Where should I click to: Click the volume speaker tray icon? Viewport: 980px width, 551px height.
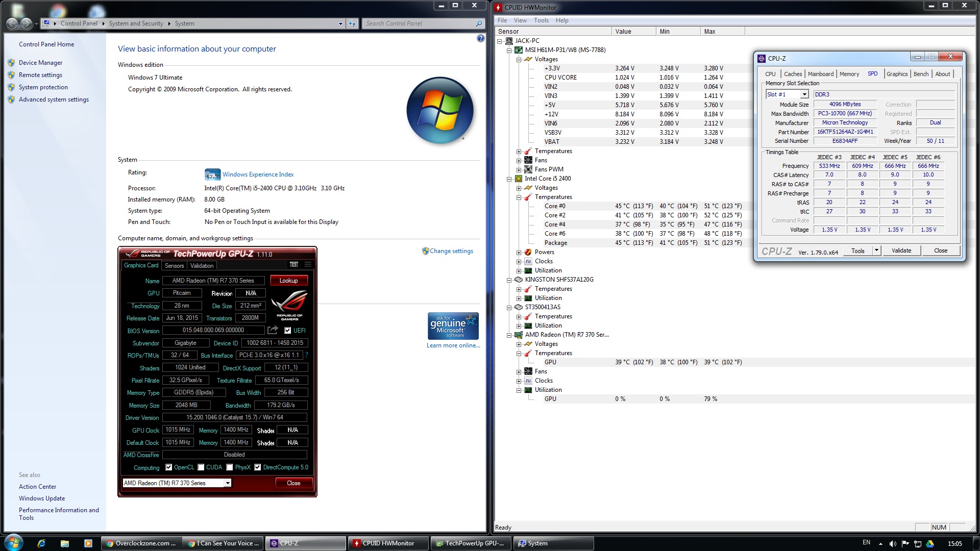[892, 543]
